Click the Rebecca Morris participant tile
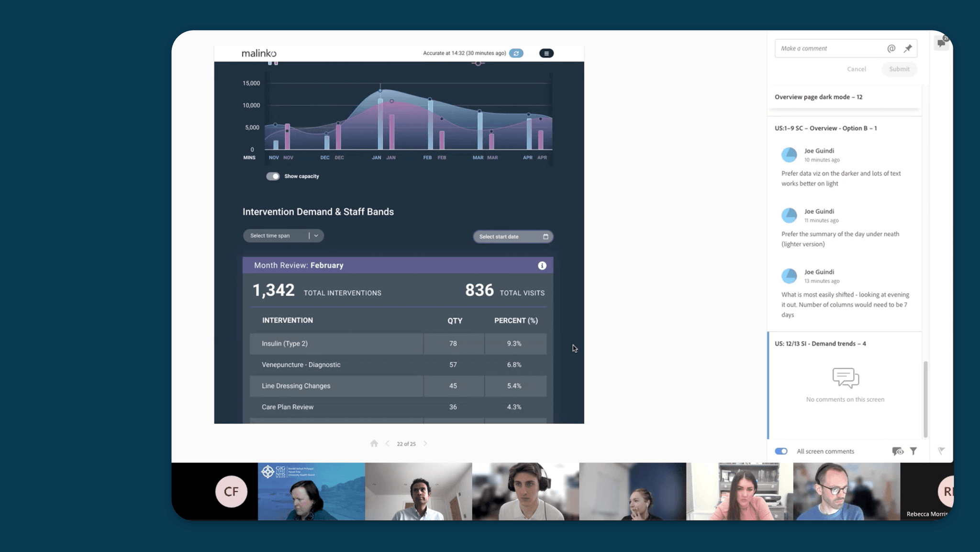This screenshot has height=552, width=980. coord(927,491)
